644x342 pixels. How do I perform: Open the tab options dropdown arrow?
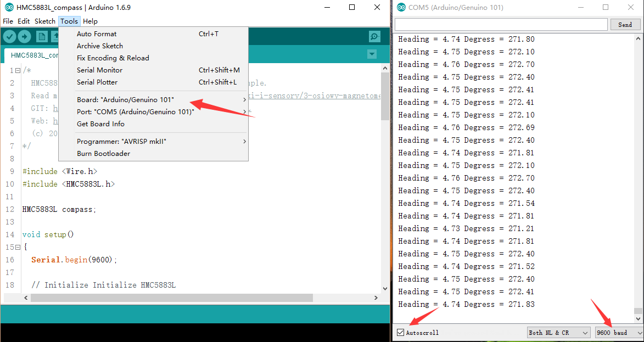tap(372, 54)
